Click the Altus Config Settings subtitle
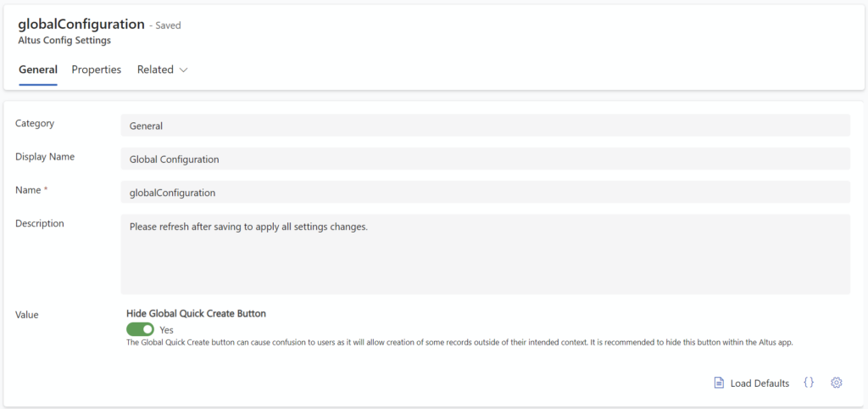868x409 pixels. point(64,41)
